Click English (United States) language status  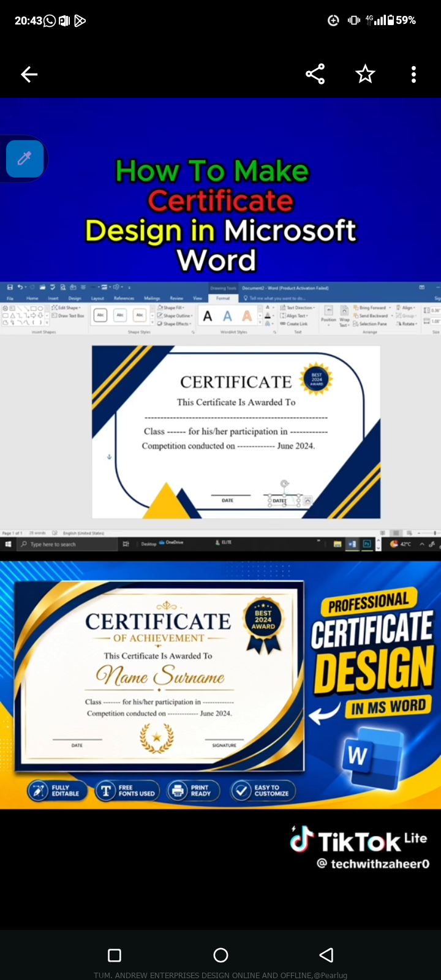pyautogui.click(x=83, y=533)
